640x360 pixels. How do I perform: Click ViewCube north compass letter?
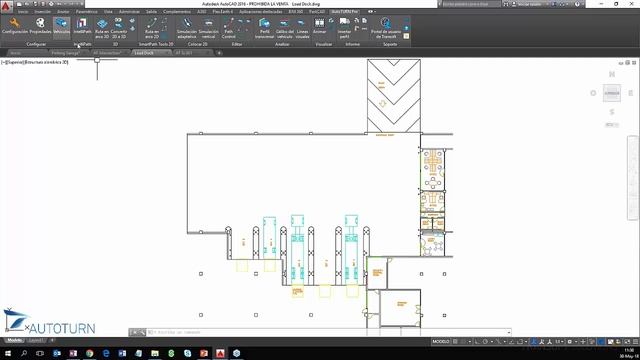(612, 74)
